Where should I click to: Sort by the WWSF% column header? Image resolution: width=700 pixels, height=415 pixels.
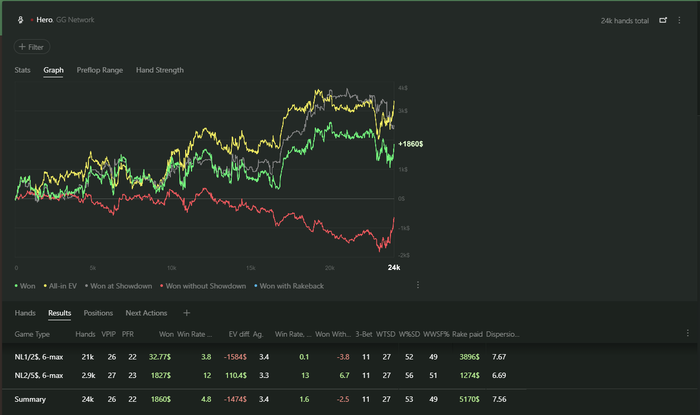tap(436, 334)
